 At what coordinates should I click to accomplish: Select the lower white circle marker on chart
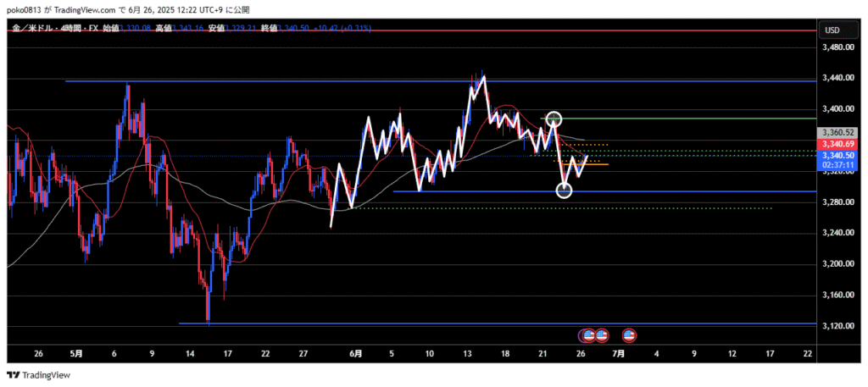pyautogui.click(x=565, y=190)
